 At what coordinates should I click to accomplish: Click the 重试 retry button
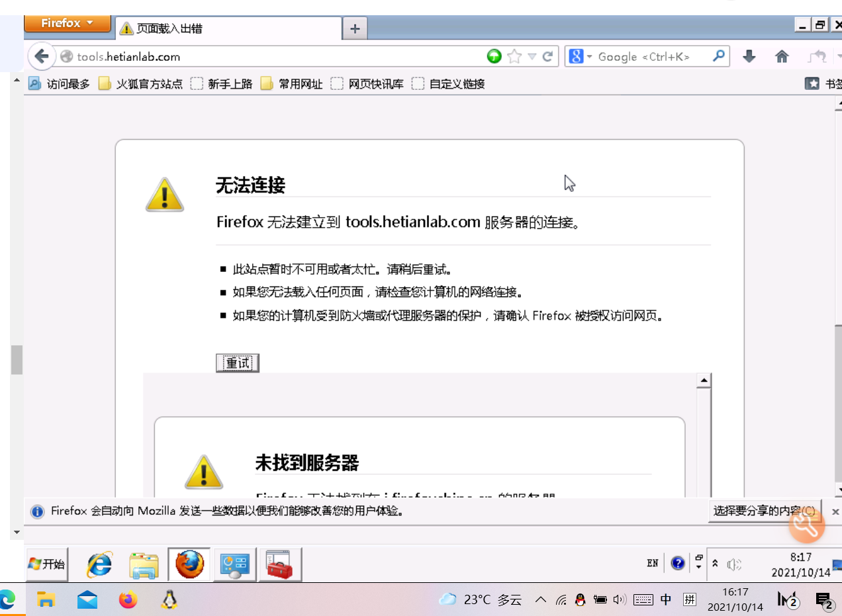point(237,363)
